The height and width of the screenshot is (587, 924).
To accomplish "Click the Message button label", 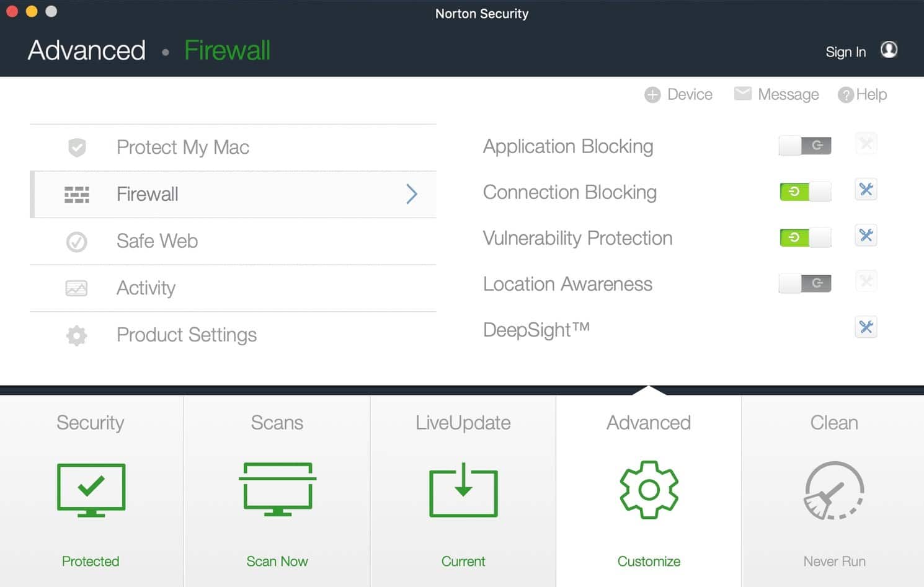I will [x=788, y=95].
